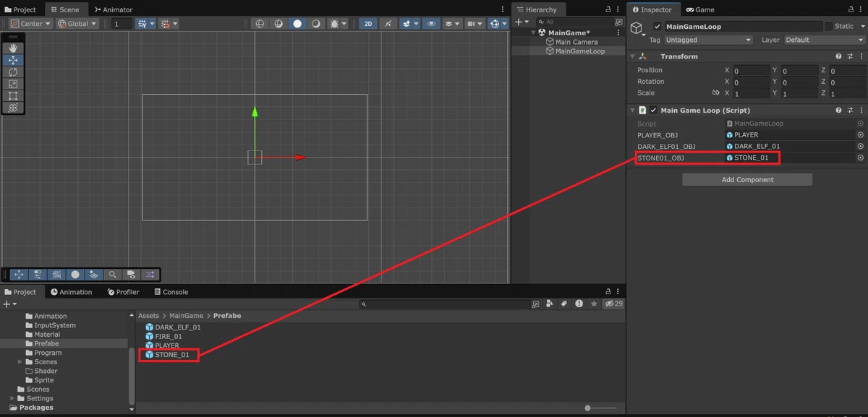This screenshot has width=868, height=417.
Task: Select the Rect tool
Action: coord(12,95)
